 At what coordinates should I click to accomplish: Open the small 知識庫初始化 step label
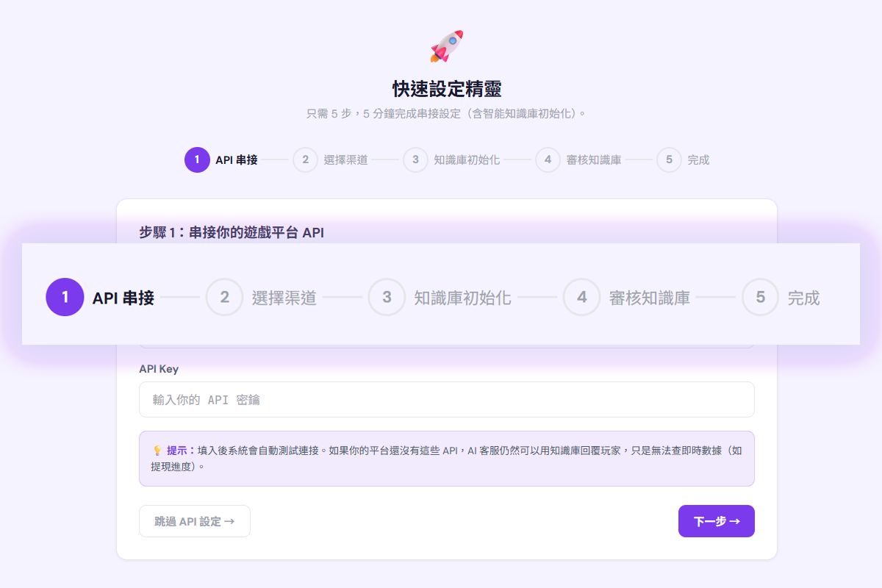(x=467, y=160)
